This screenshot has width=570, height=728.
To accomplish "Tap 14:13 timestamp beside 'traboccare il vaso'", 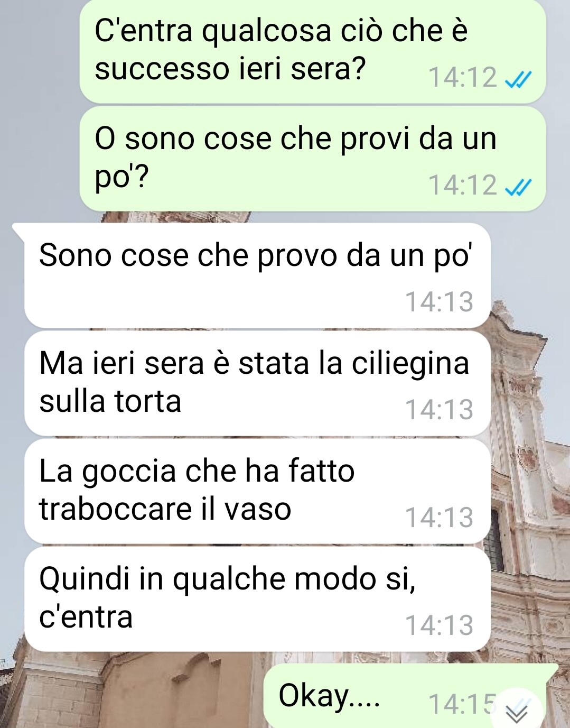I will tap(439, 518).
